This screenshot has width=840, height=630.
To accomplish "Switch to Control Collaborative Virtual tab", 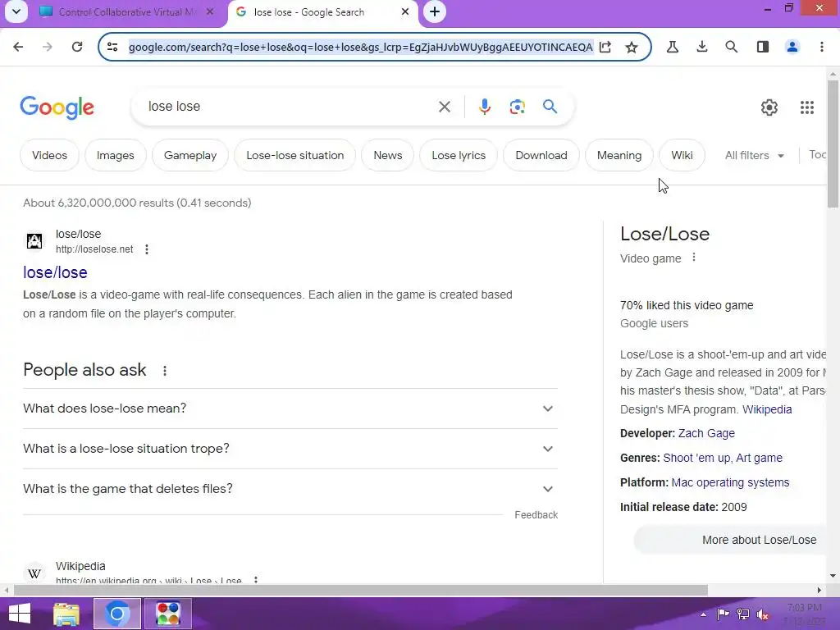I will pos(119,11).
